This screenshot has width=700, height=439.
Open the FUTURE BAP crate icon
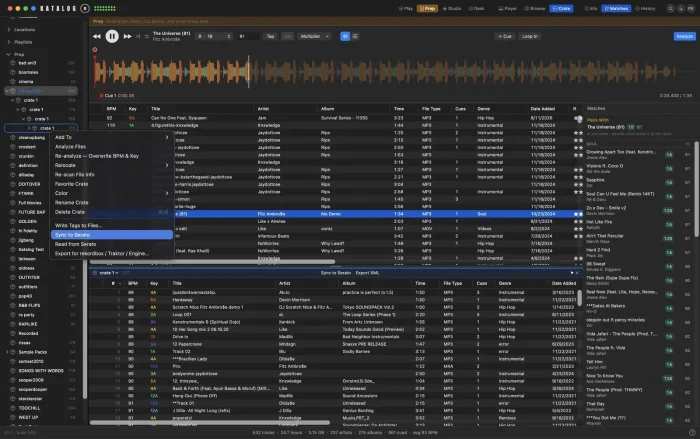tap(13, 212)
